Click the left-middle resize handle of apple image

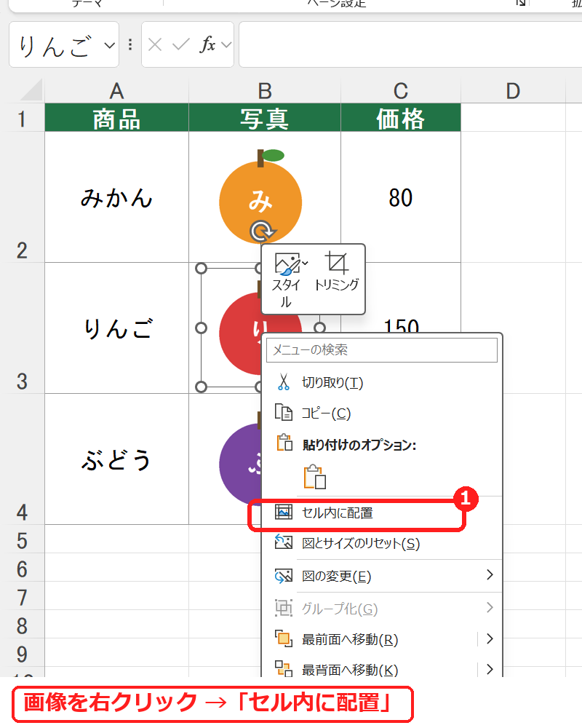(x=201, y=328)
